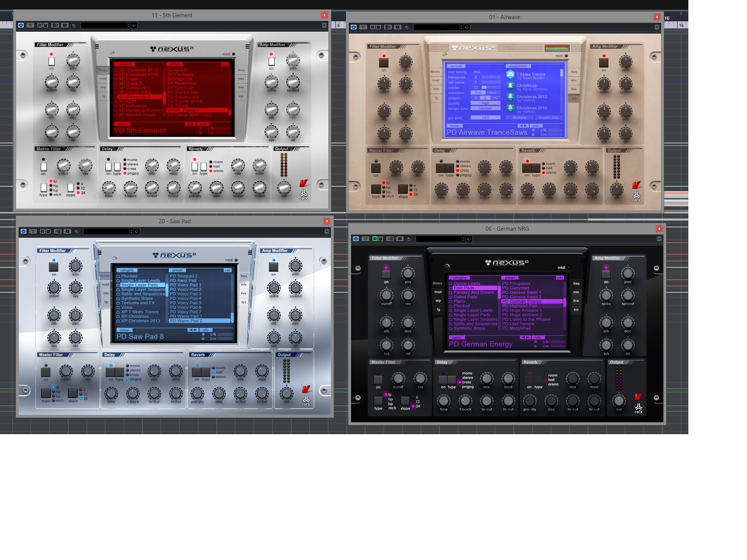Select Single Layer Pads category in Saw Pad
Image resolution: width=747 pixels, height=560 pixels.
142,285
